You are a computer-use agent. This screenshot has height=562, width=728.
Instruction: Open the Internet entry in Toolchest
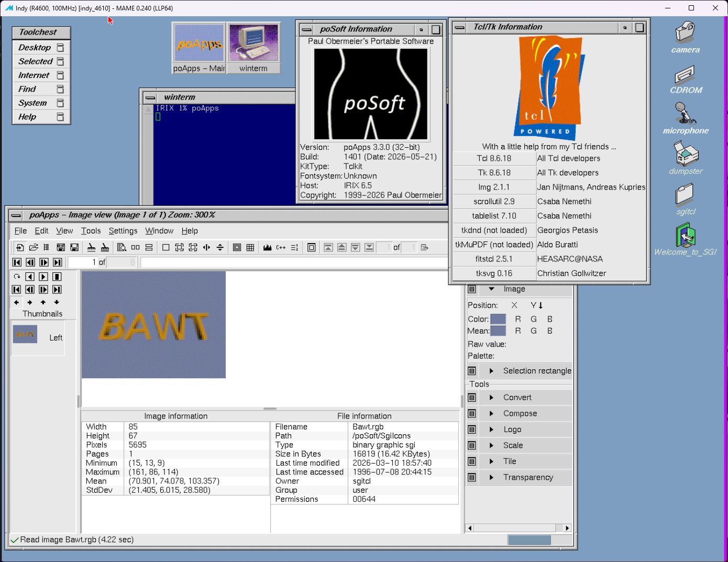click(x=41, y=75)
